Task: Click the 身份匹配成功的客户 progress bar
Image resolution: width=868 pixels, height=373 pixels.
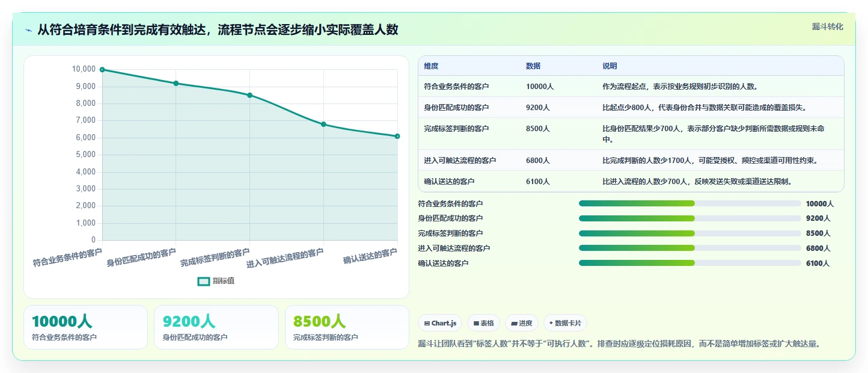Action: pos(690,218)
